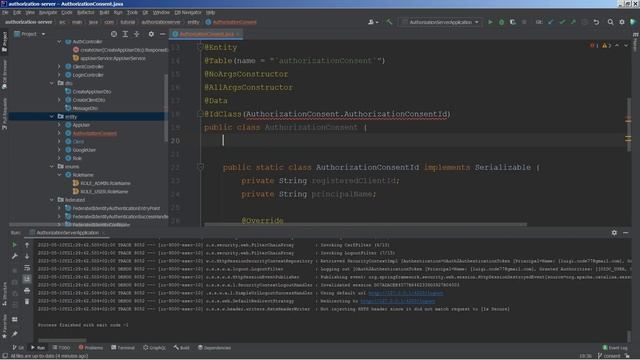640x360 pixels.
Task: Click the editor horizontal scrollbar
Action: tap(365, 224)
